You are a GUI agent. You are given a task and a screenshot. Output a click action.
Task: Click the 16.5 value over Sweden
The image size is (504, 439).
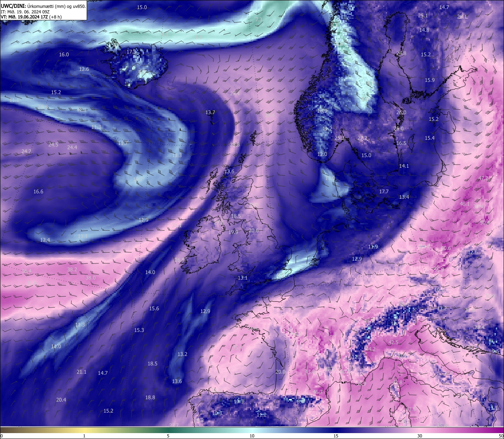pyautogui.click(x=401, y=143)
